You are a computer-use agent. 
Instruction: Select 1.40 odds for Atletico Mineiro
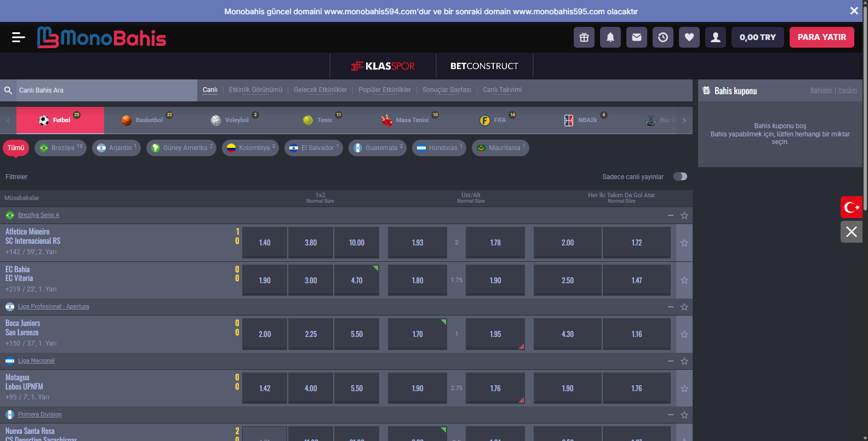tap(265, 243)
